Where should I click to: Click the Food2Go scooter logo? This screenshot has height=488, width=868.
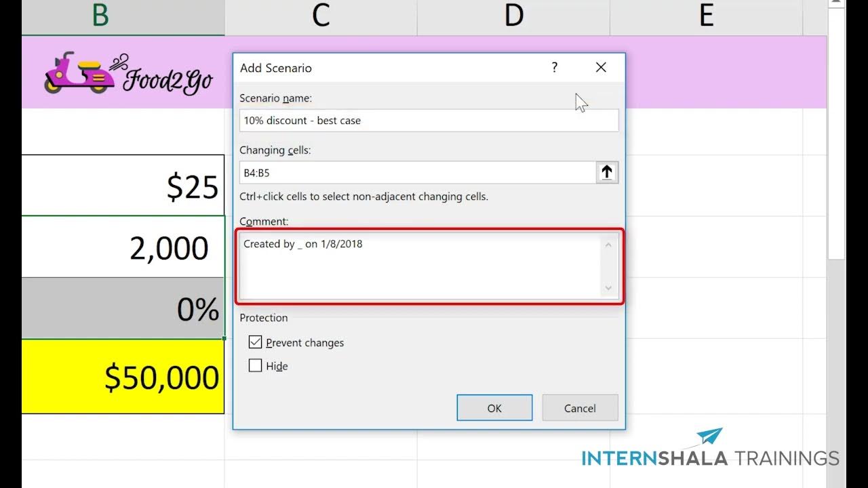click(79, 73)
